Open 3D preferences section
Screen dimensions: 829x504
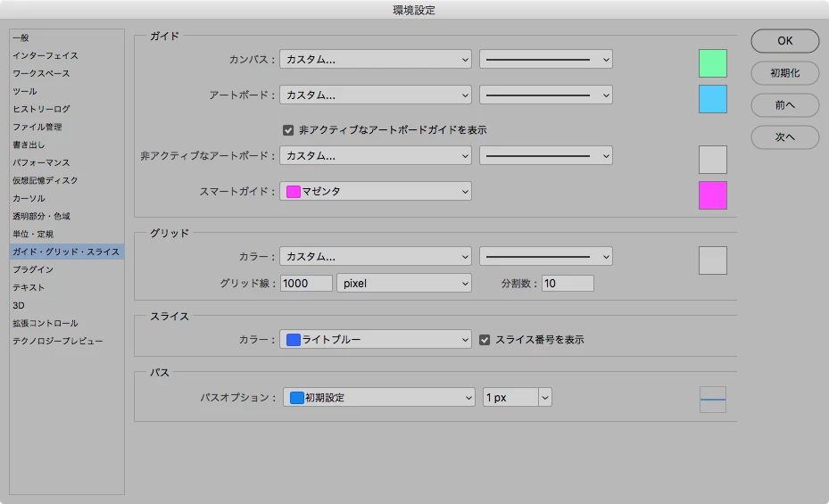[19, 305]
